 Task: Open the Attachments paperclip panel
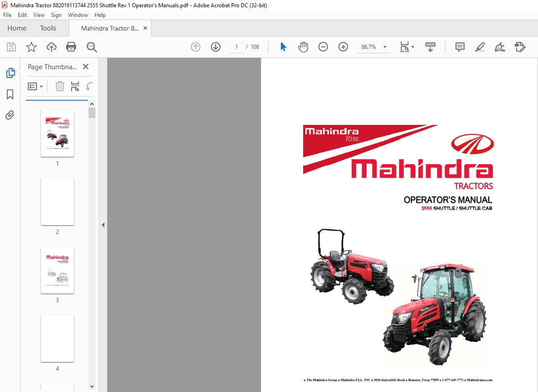tap(10, 115)
